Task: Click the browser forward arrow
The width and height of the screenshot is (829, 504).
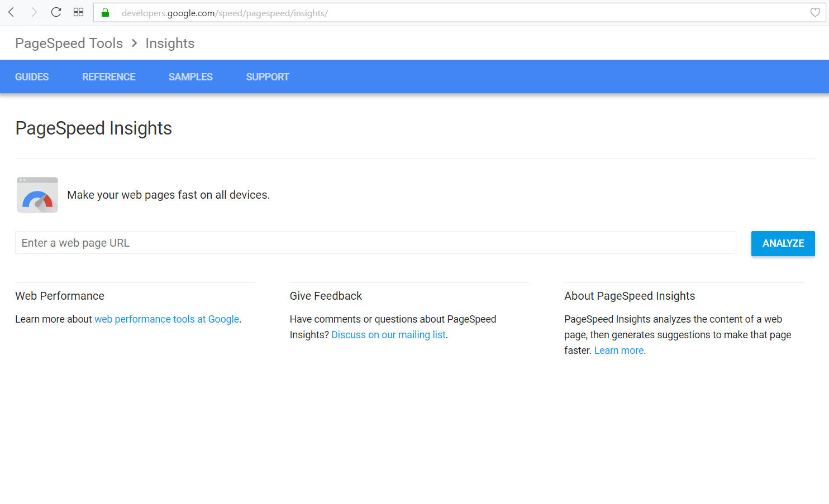Action: coord(34,12)
